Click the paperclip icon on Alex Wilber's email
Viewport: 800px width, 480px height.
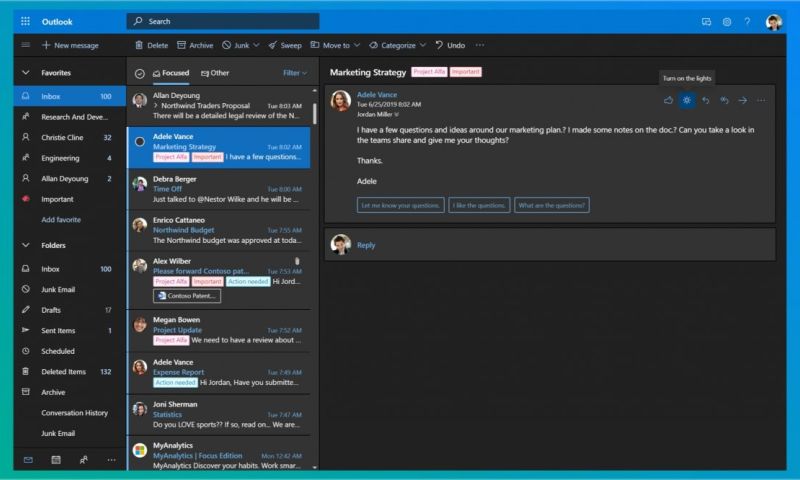(297, 261)
